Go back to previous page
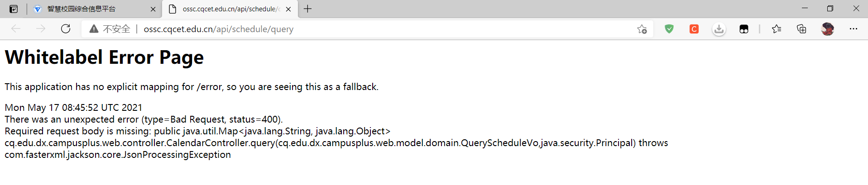This screenshot has width=868, height=185. (16, 29)
